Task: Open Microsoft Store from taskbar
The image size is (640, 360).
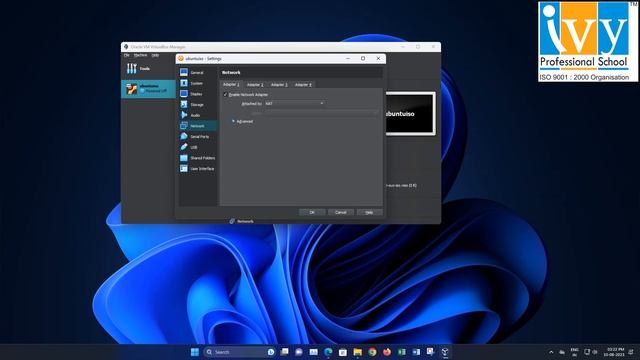Action: [343, 352]
